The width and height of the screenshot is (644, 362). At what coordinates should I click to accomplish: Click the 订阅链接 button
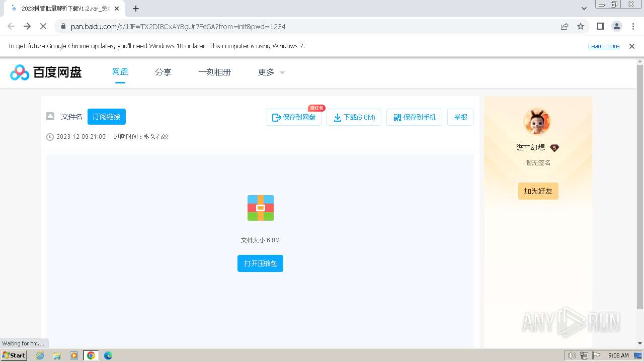pos(107,117)
